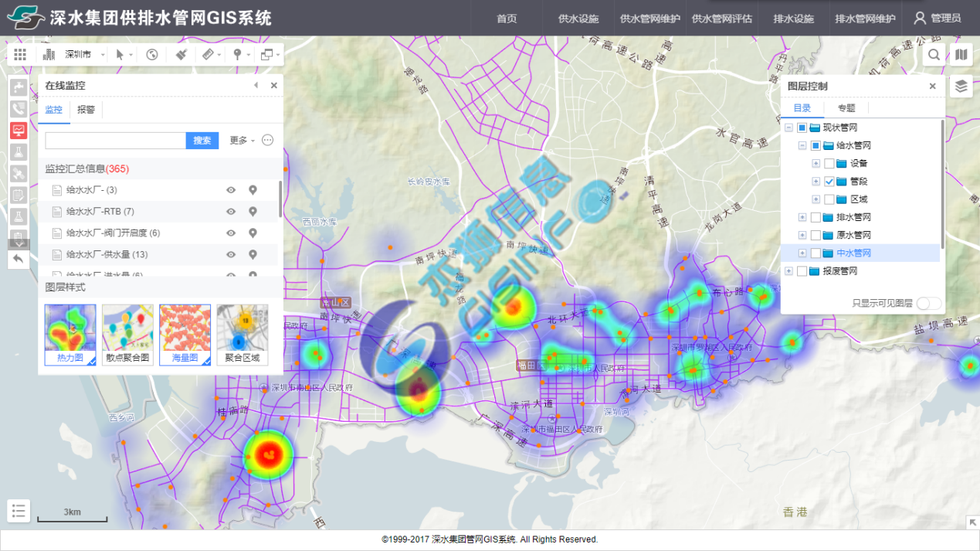The height and width of the screenshot is (551, 980).
Task: Click the monitoring search input field
Action: click(x=115, y=141)
